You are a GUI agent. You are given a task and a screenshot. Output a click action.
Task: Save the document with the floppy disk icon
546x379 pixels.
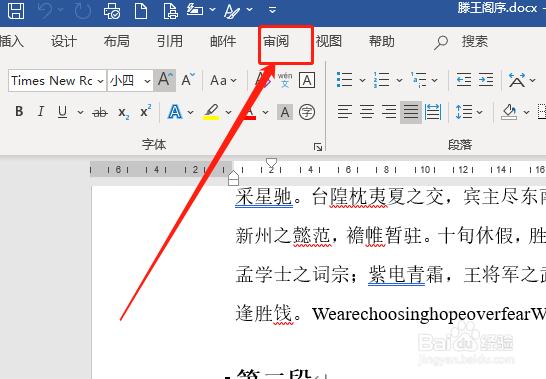pos(16,10)
